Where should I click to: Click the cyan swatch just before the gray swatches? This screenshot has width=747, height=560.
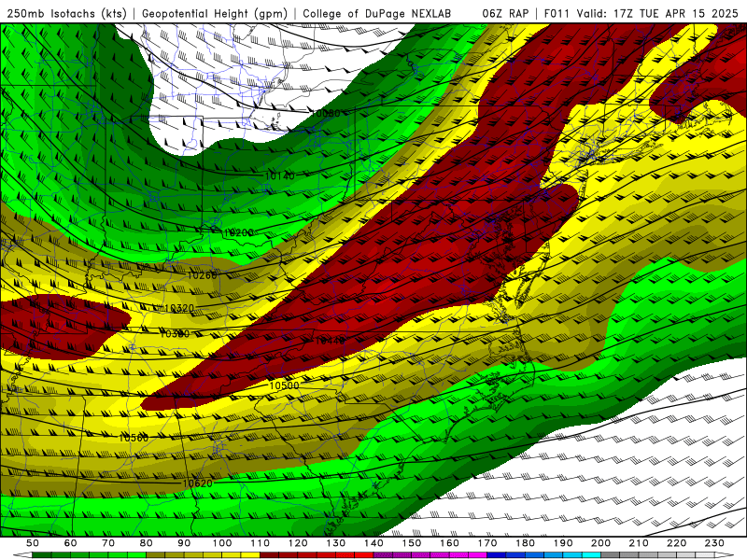[x=591, y=555]
